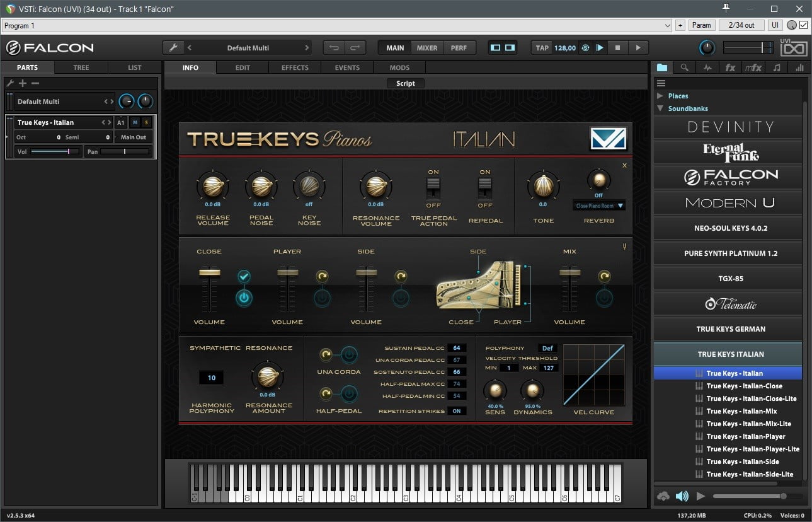Open the Main Out output selector

pyautogui.click(x=134, y=137)
